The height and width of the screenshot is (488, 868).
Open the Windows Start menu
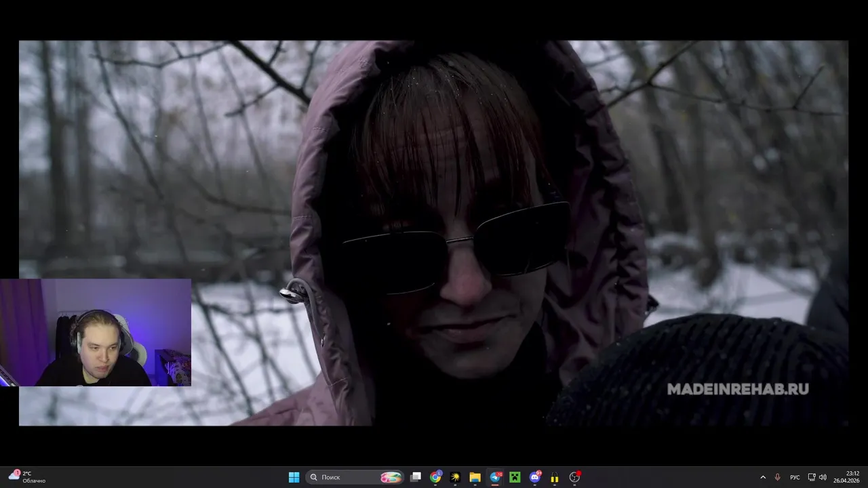(294, 477)
